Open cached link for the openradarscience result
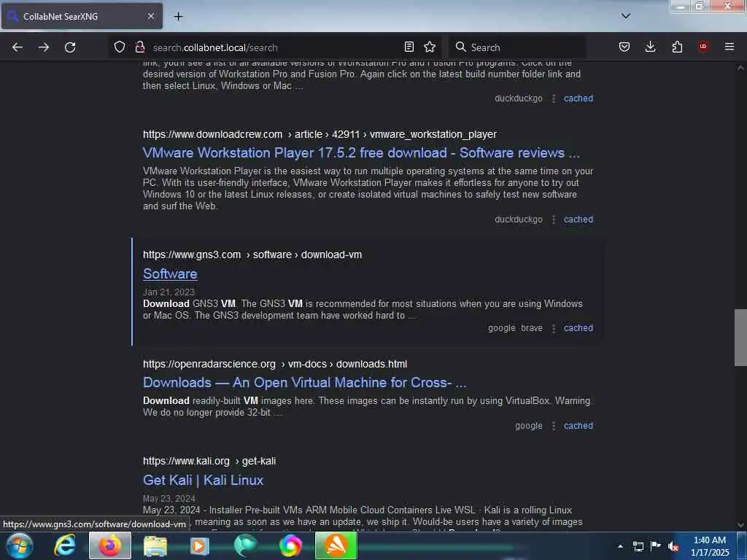Image resolution: width=747 pixels, height=560 pixels. click(x=578, y=426)
